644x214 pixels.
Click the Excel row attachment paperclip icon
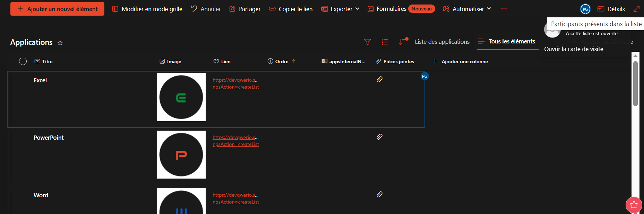[380, 80]
